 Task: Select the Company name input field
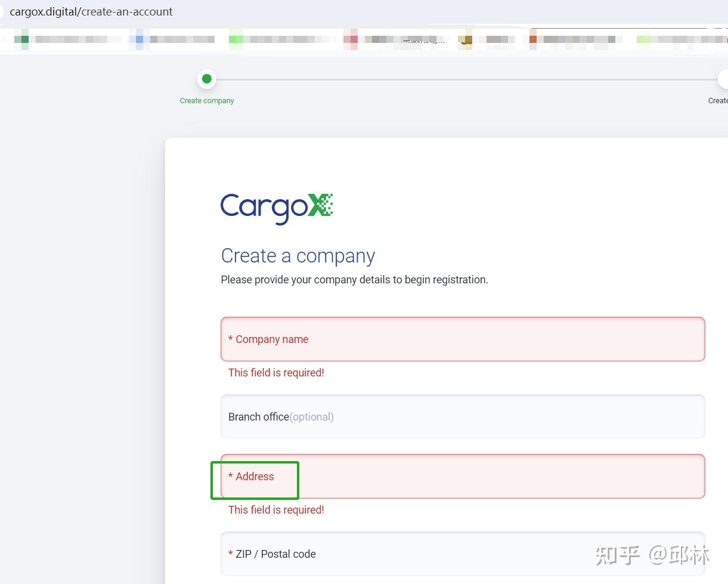[463, 339]
